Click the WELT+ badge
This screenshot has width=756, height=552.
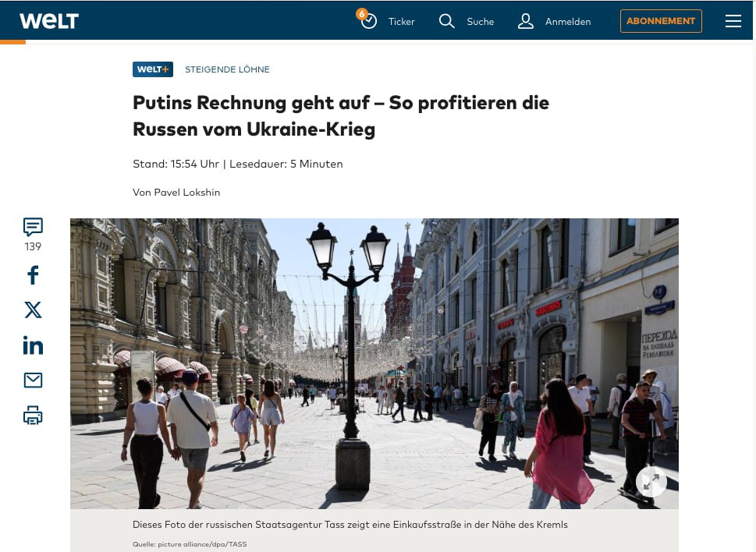click(x=153, y=69)
